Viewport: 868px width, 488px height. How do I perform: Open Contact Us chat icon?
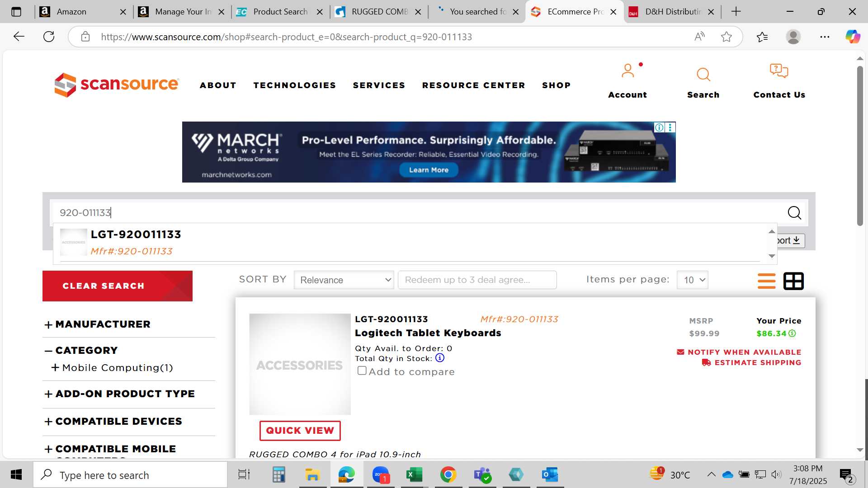[778, 71]
